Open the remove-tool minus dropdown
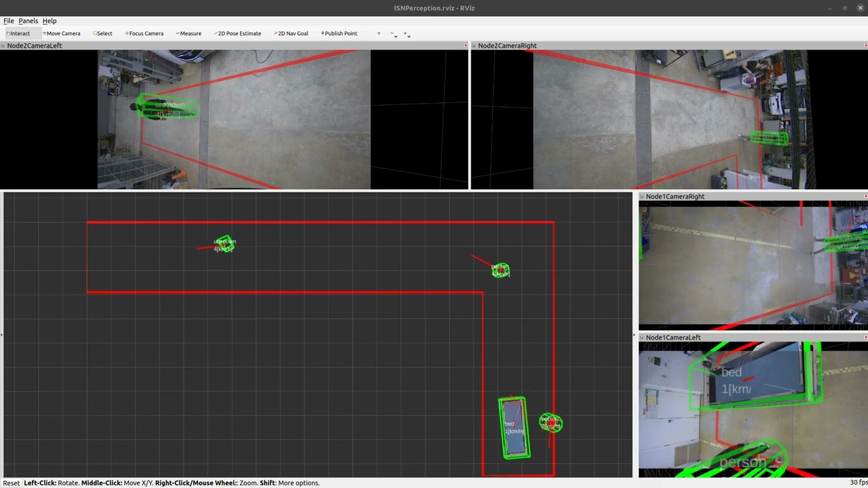 pyautogui.click(x=393, y=34)
